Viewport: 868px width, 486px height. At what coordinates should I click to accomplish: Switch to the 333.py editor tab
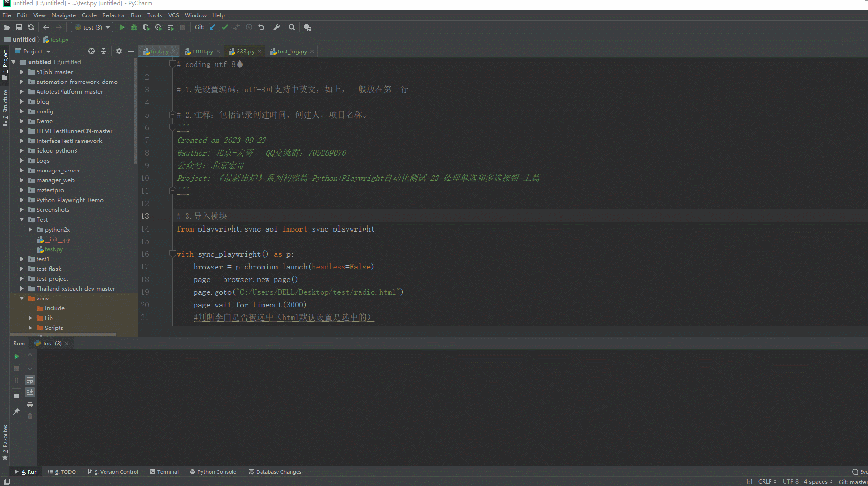(245, 51)
